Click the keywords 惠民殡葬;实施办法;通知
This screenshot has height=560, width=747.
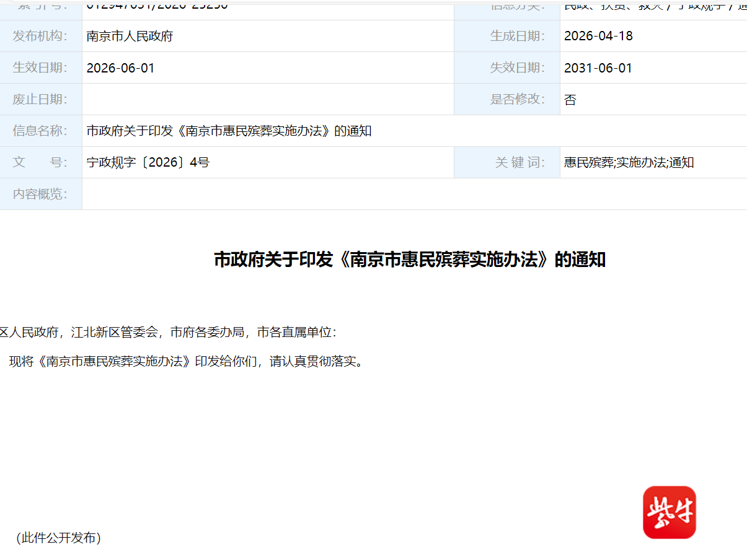(x=629, y=163)
